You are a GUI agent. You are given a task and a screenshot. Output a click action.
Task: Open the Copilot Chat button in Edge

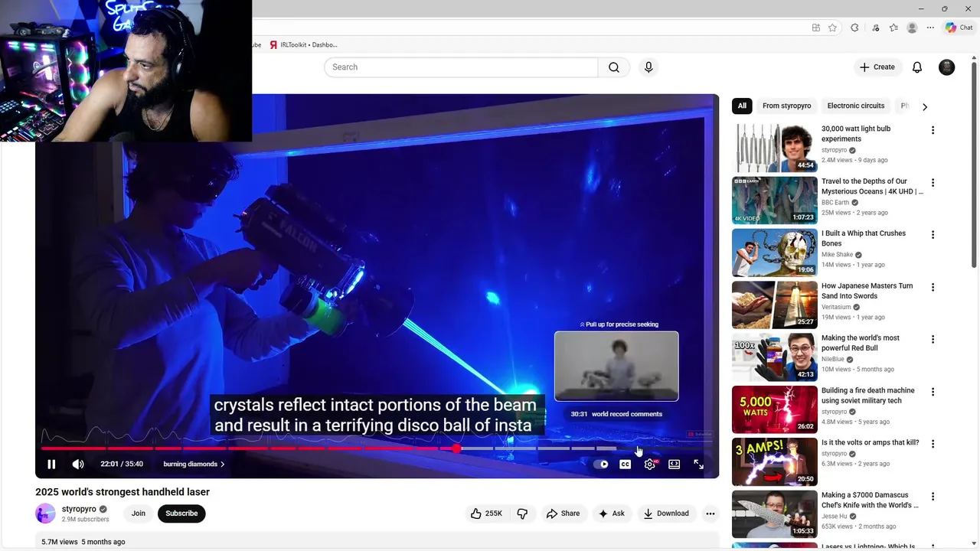click(959, 28)
